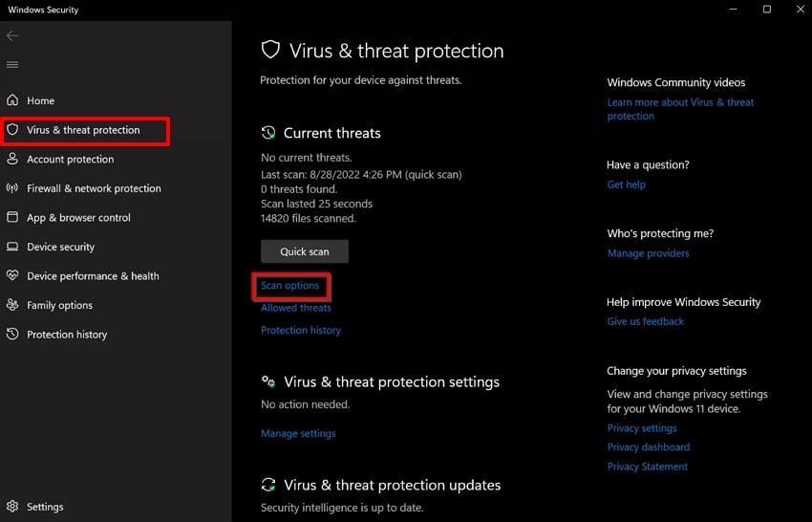Click the Account protection person icon
This screenshot has width=812, height=522.
point(12,160)
